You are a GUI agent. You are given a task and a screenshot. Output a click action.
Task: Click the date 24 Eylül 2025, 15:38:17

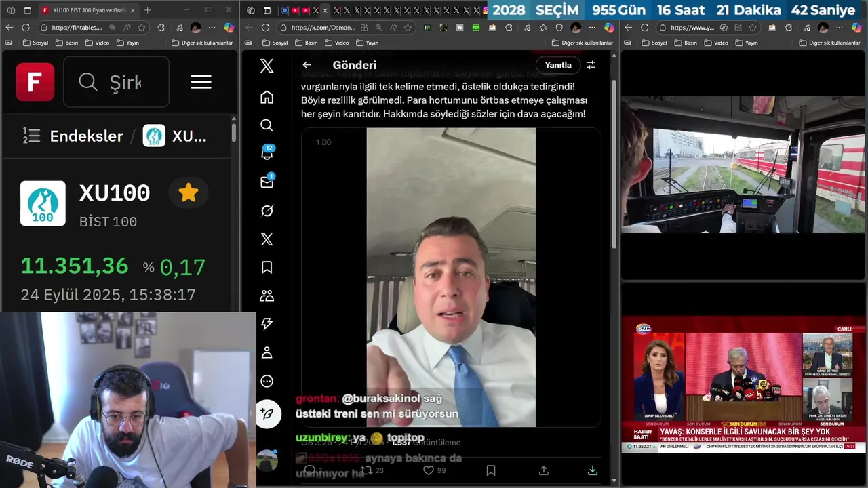point(108,295)
